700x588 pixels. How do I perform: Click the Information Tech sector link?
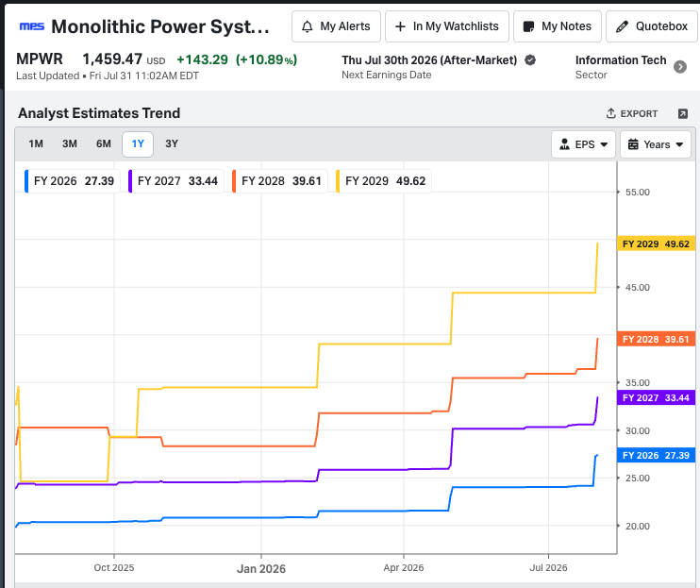coord(621,59)
